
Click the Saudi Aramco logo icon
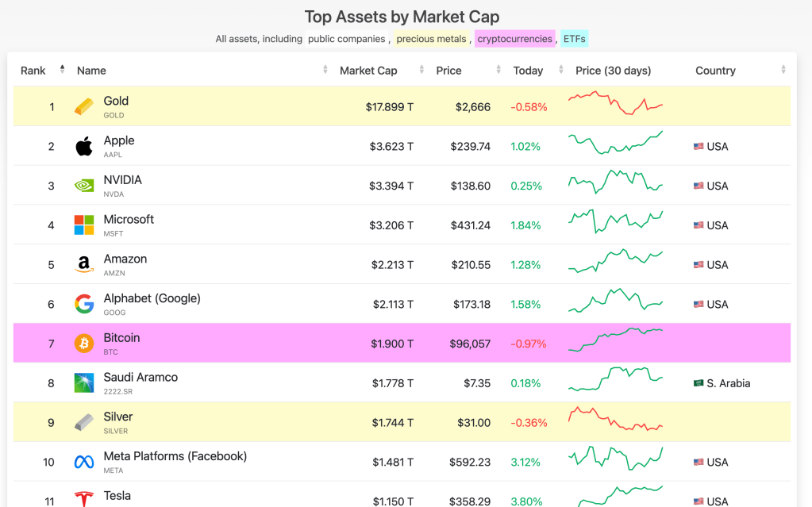(x=84, y=383)
